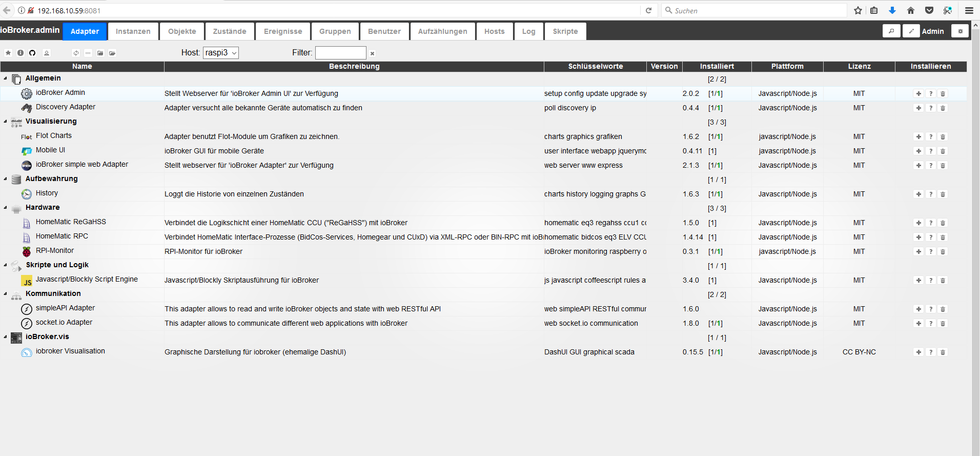
Task: Go to the Benutzer tab
Action: (x=384, y=31)
